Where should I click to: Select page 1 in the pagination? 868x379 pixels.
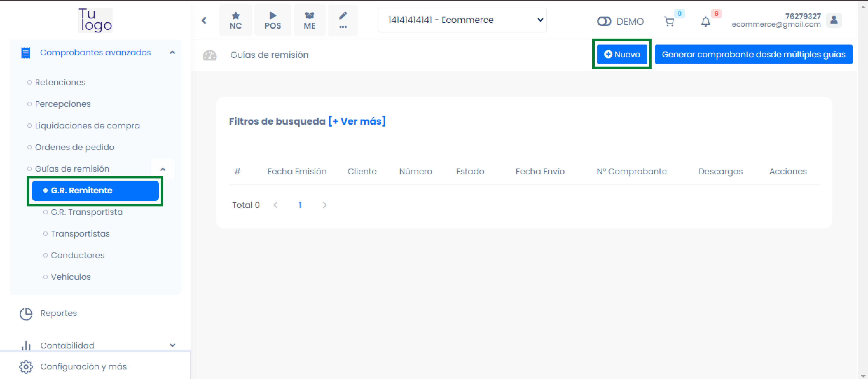click(300, 205)
